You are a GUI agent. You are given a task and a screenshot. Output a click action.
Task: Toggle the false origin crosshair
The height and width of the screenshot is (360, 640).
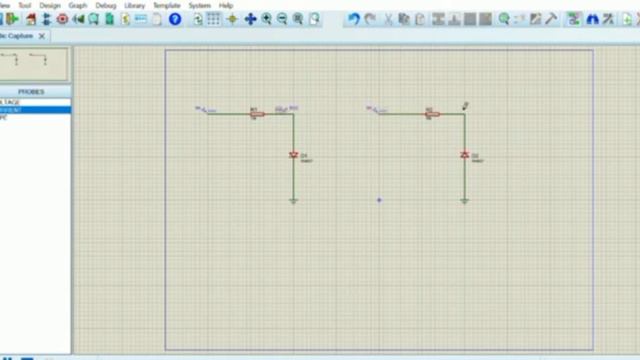[232, 19]
